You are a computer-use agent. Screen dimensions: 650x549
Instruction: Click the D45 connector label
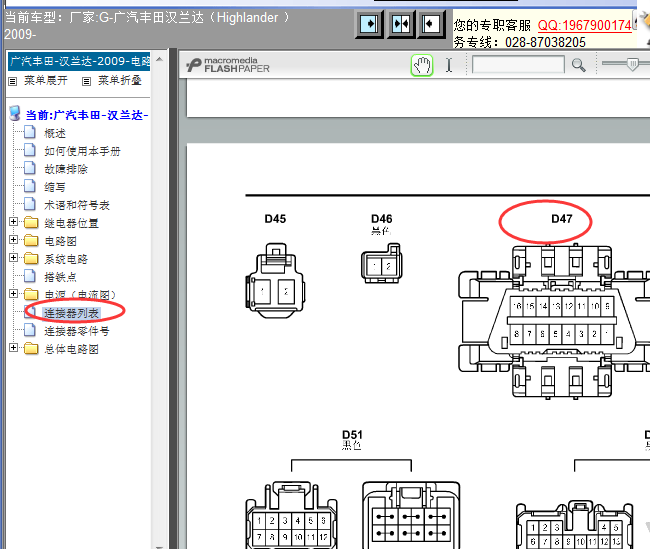(x=275, y=219)
